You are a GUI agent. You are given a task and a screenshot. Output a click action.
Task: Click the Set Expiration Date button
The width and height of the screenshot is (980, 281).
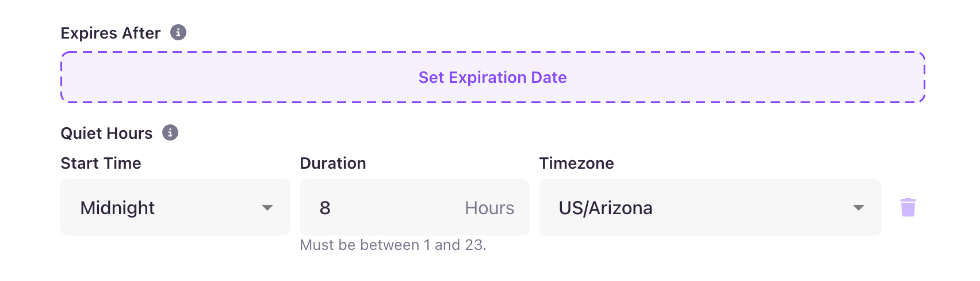(492, 77)
